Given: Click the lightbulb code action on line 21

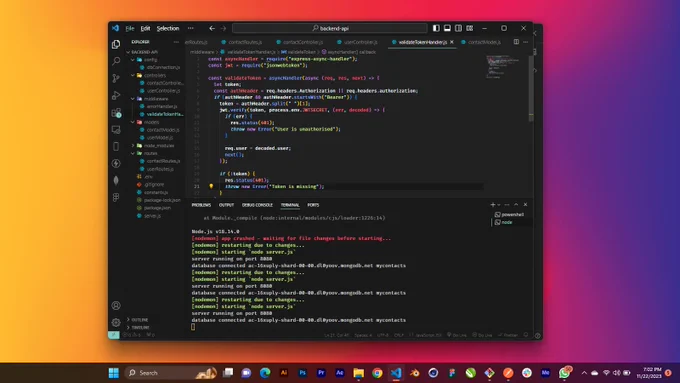Looking at the screenshot, I should point(211,186).
